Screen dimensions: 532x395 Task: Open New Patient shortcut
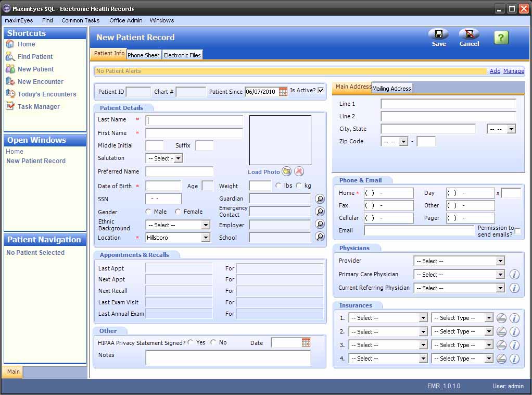(35, 69)
